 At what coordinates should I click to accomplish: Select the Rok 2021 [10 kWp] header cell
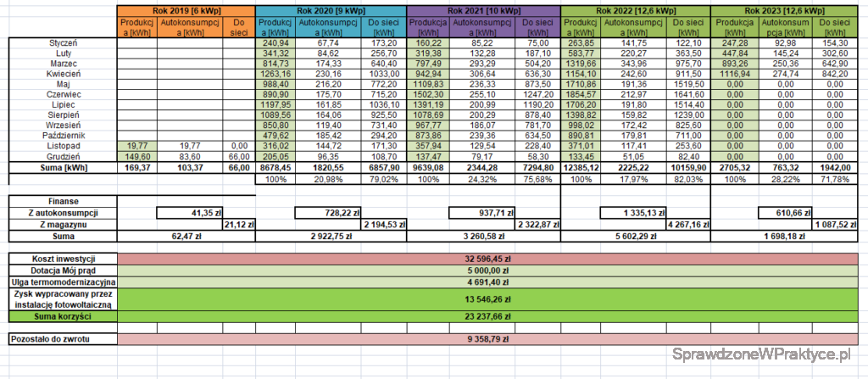pos(483,8)
